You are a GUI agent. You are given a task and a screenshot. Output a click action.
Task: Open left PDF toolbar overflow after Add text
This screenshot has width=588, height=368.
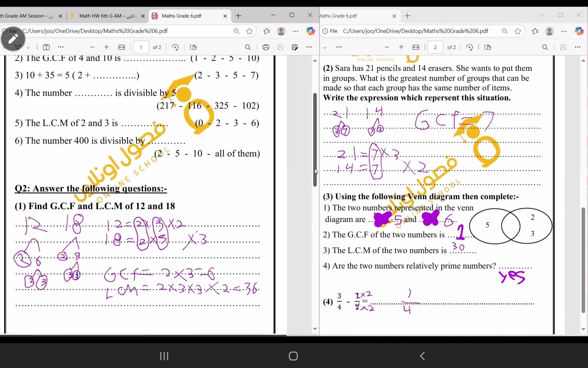61,47
